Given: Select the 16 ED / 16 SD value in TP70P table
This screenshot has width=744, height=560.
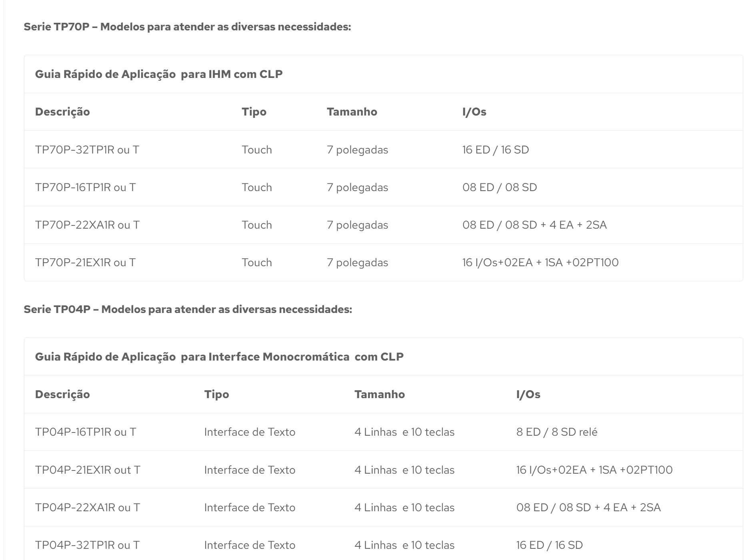Looking at the screenshot, I should coord(496,150).
